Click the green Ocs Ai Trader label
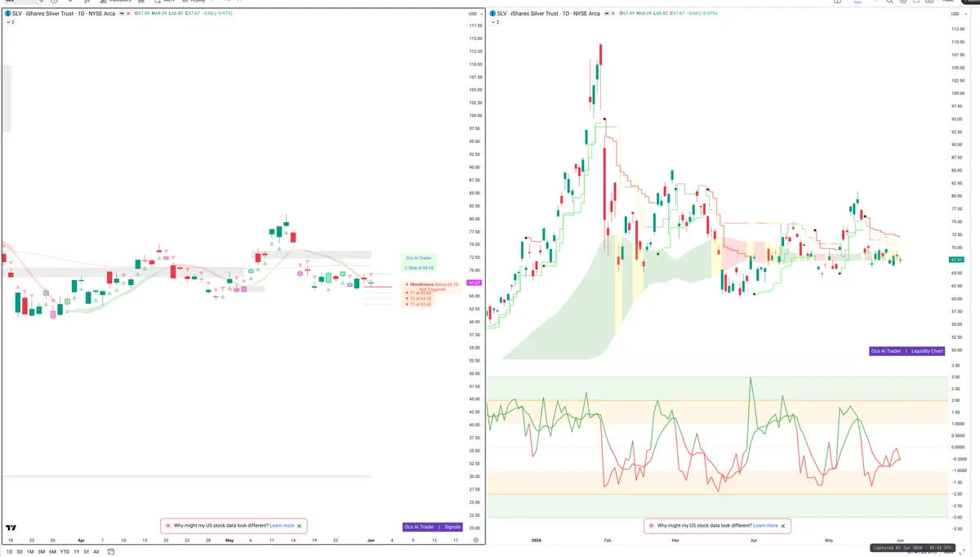This screenshot has height=557, width=980. (x=418, y=257)
